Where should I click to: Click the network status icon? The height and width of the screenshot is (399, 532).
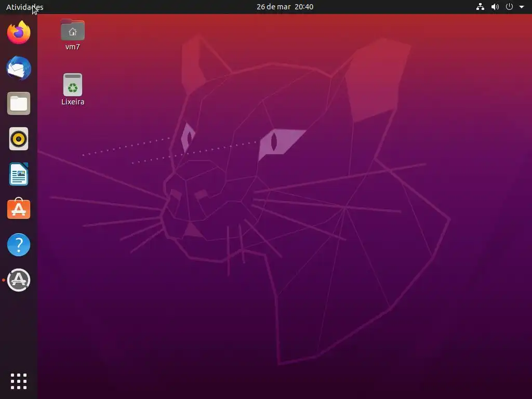pyautogui.click(x=480, y=7)
